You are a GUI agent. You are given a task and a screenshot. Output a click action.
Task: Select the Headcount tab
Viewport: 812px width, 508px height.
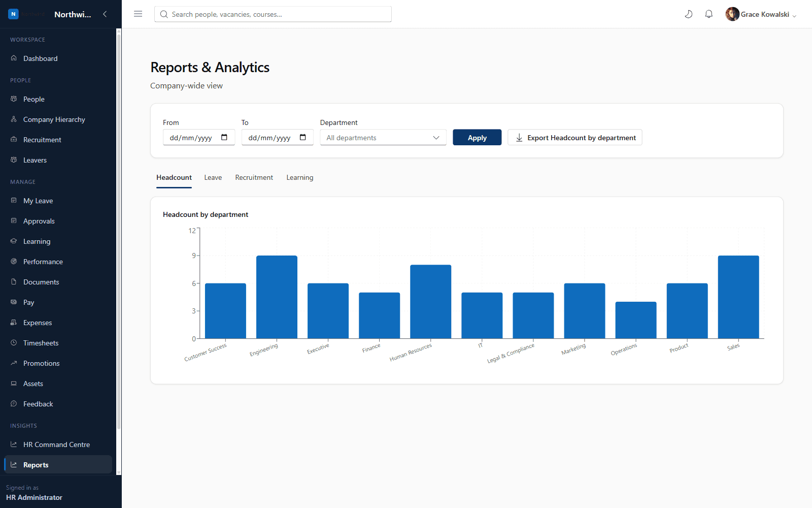click(x=174, y=177)
